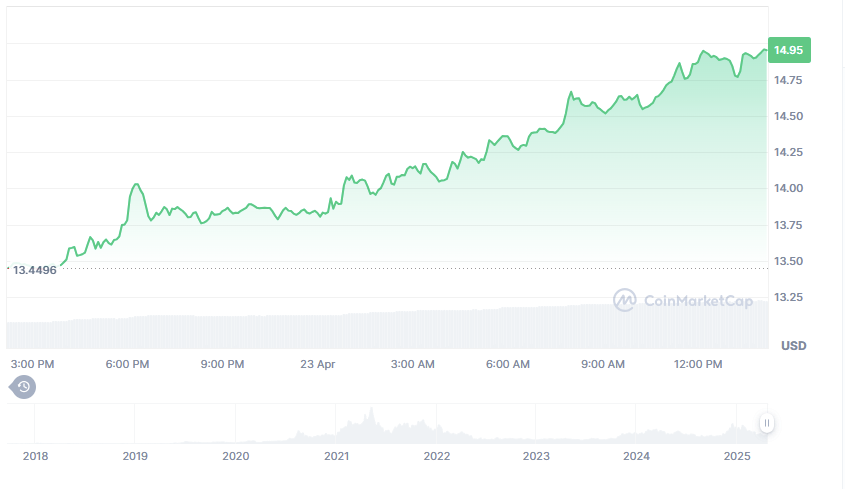Viewport: 845px width, 489px height.
Task: Click the 13.25 price axis label
Action: 788,298
